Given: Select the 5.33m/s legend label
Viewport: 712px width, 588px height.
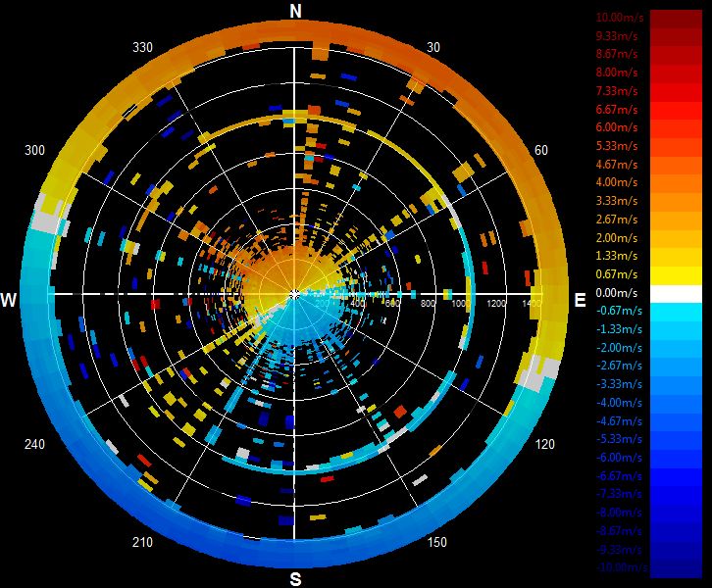Looking at the screenshot, I should point(617,146).
